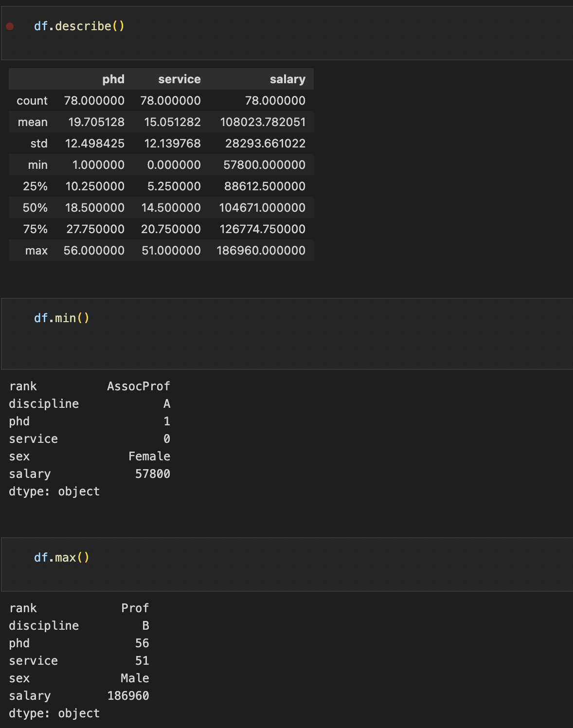Select the phd column header

point(113,79)
